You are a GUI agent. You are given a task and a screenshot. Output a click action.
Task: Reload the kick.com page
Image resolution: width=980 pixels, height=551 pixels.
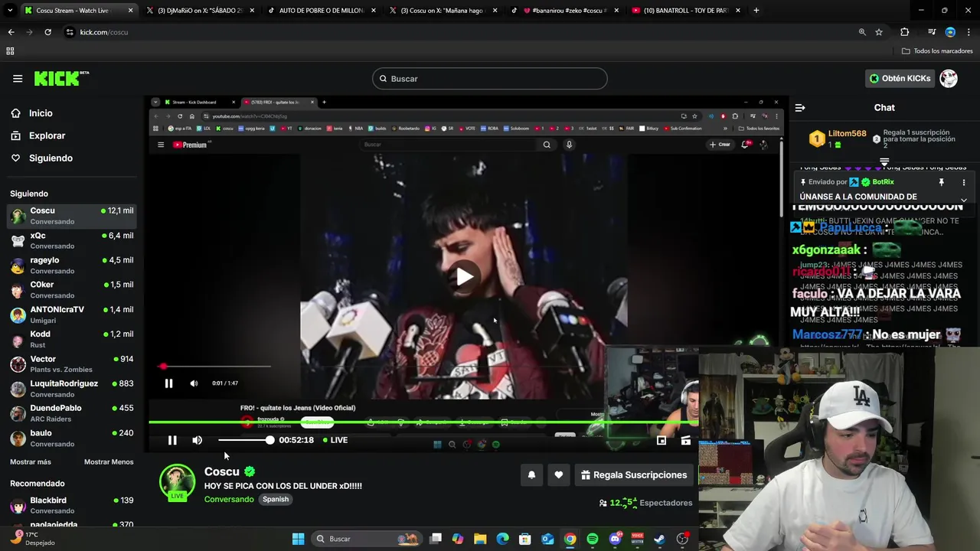[47, 32]
